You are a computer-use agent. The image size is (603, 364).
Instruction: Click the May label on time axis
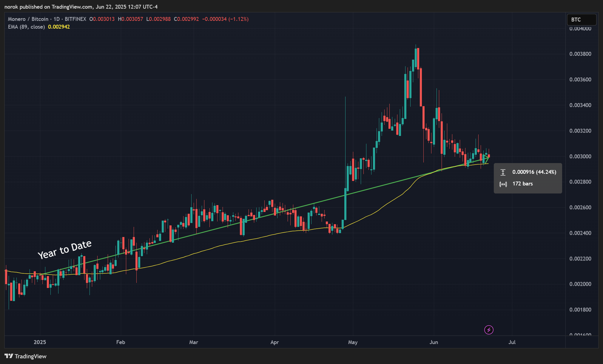point(353,342)
